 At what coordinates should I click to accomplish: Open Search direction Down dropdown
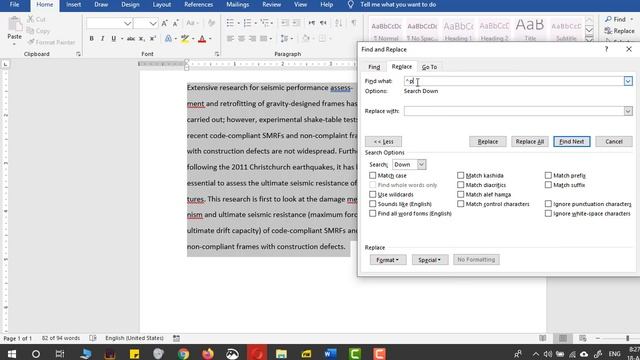click(x=421, y=164)
